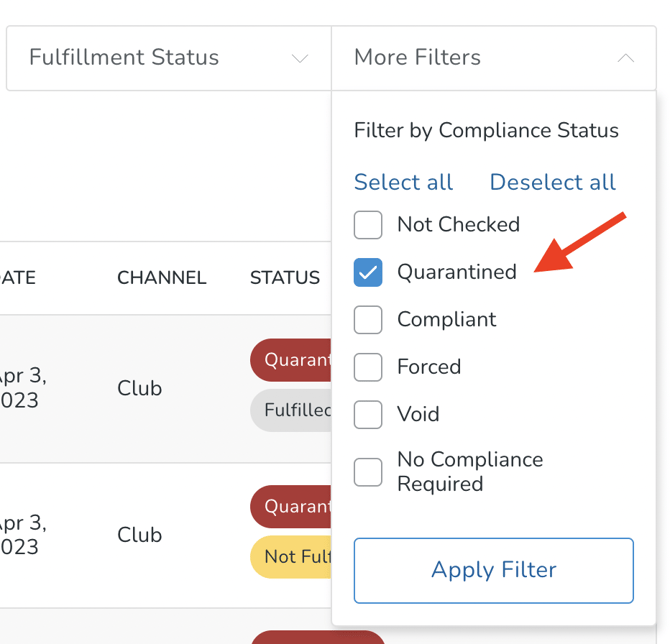Check the Not Checked checkbox

point(368,225)
